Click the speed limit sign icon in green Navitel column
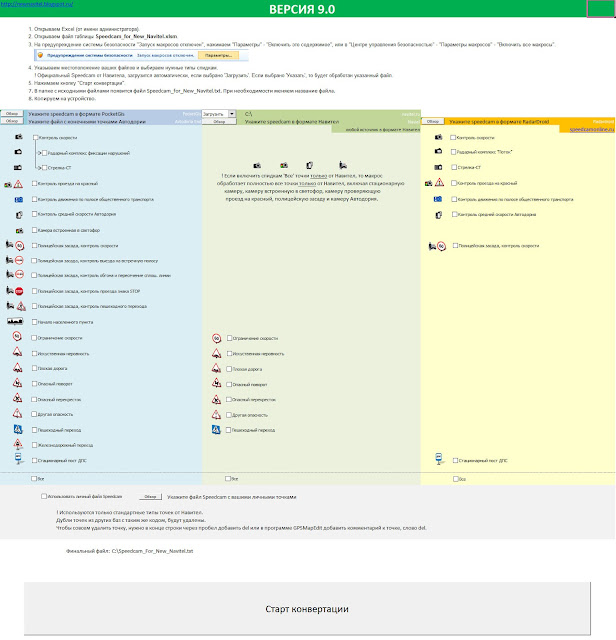 click(216, 338)
